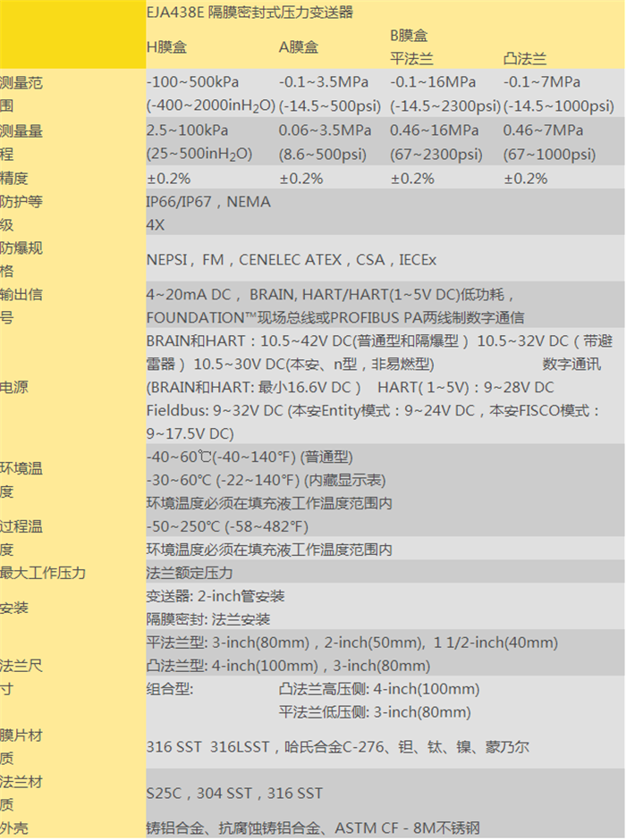
Task: Click the 铸铝合金、抗腐蚀铸铝合金 housing line
Action: pos(313,828)
